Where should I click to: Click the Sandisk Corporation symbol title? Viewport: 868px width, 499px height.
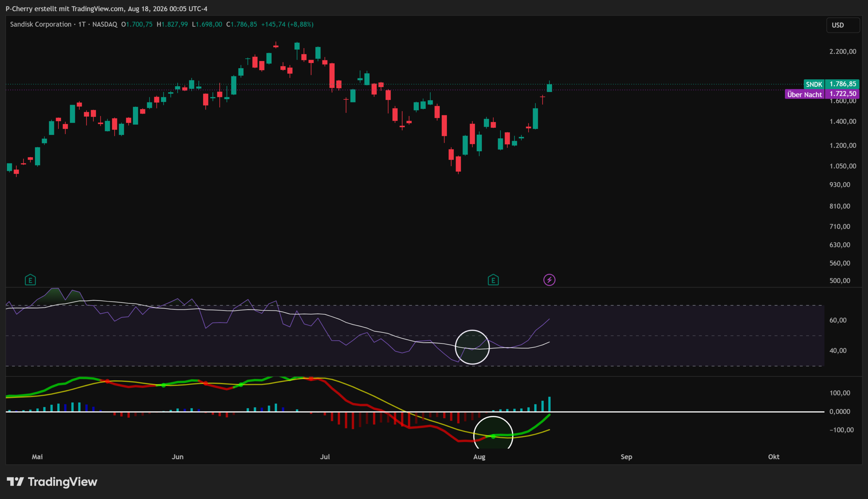[x=41, y=24]
